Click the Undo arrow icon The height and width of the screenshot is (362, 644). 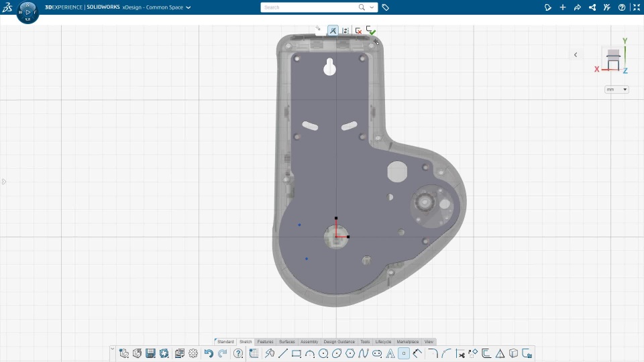click(209, 353)
